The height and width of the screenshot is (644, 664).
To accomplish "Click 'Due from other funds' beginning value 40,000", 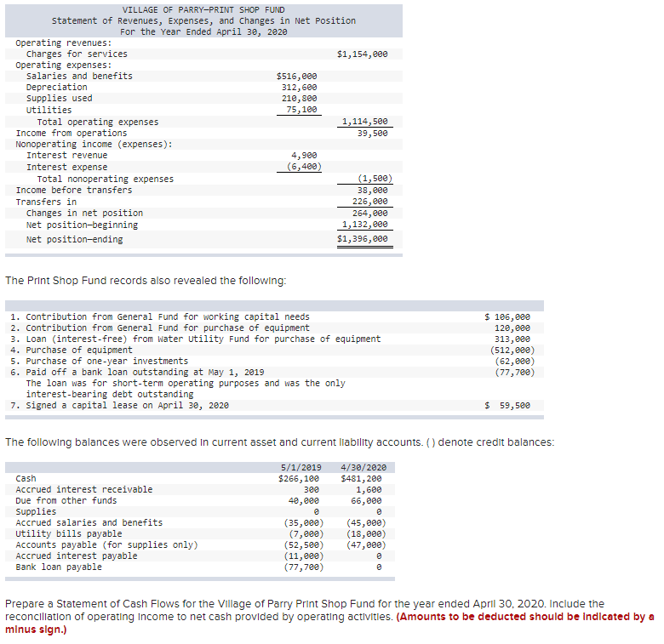I will 304,500.
